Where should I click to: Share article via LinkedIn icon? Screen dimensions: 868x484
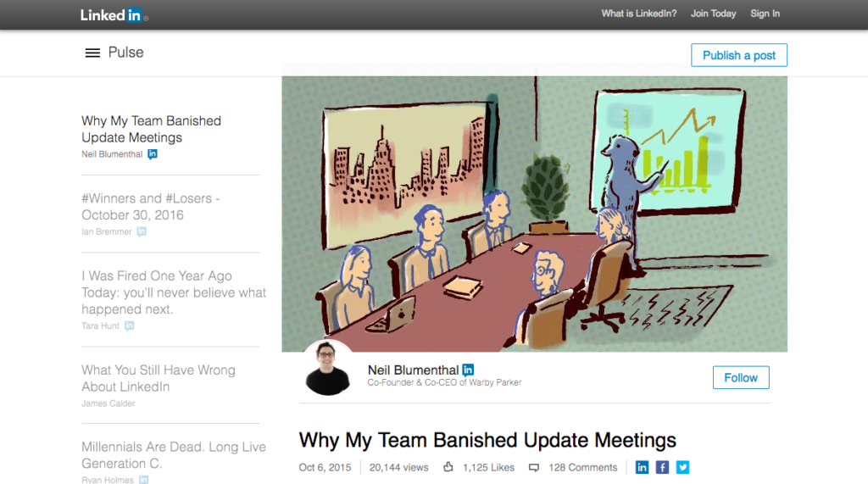pyautogui.click(x=642, y=467)
